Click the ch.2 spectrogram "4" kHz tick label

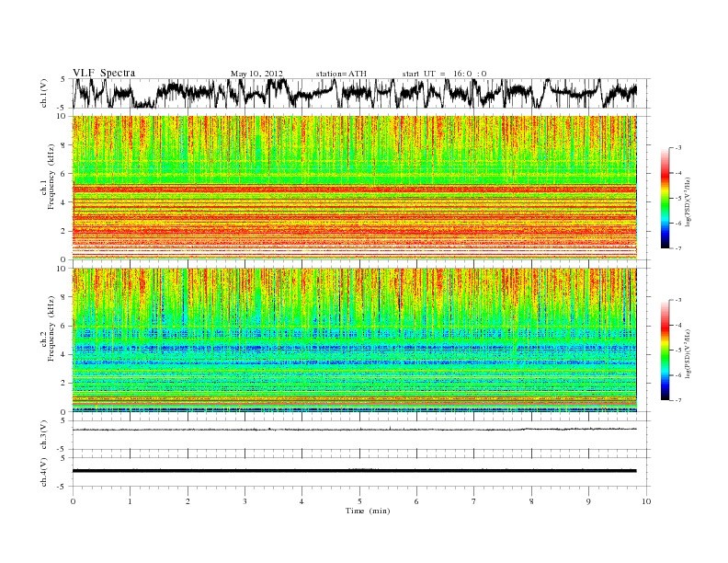pyautogui.click(x=64, y=355)
